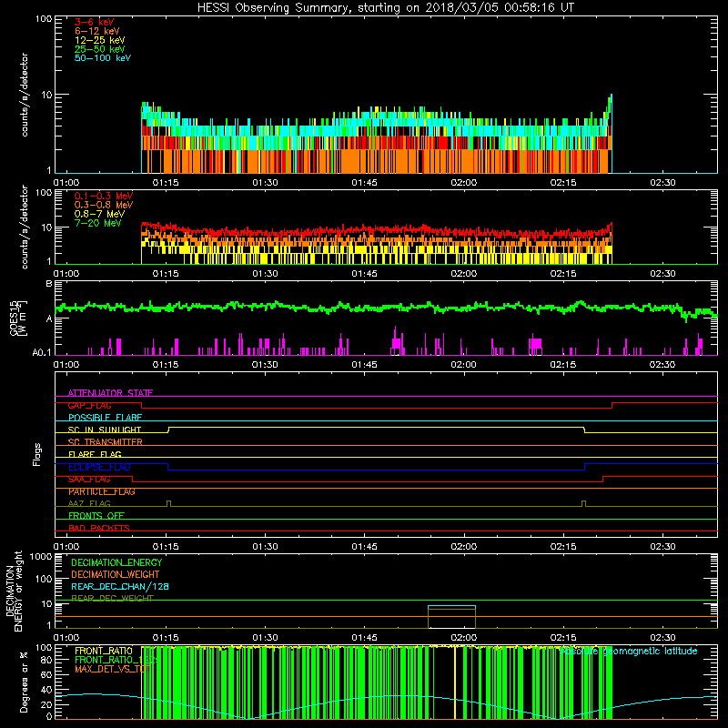
Task: Select the yellow 12-25 keV legend entry
Action: coord(100,40)
